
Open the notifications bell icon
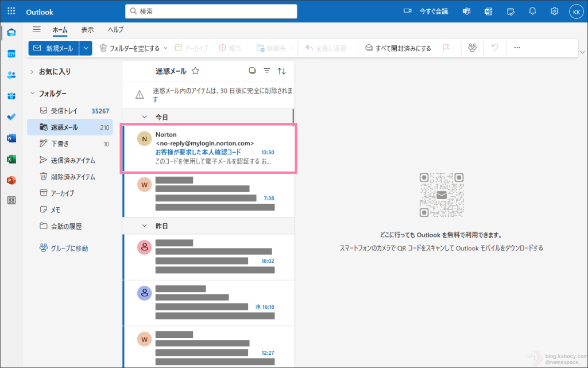(532, 11)
